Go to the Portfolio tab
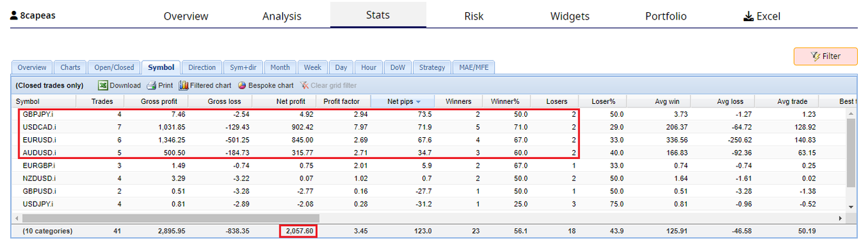Viewport: 868px width, 252px height. tap(666, 16)
